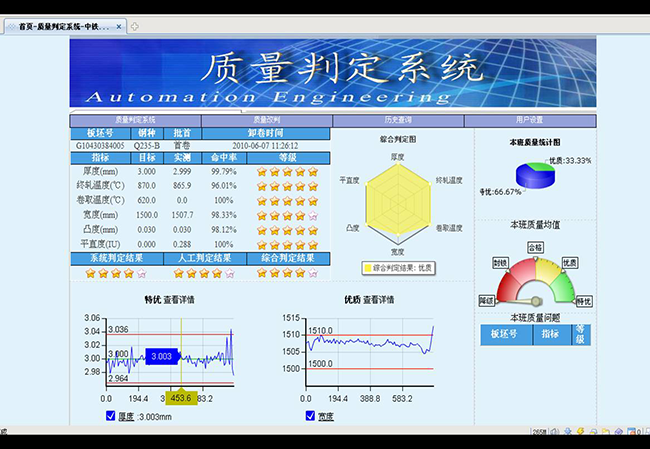Click first gold star in 卷取温度 row
The image size is (650, 449).
pos(262,201)
